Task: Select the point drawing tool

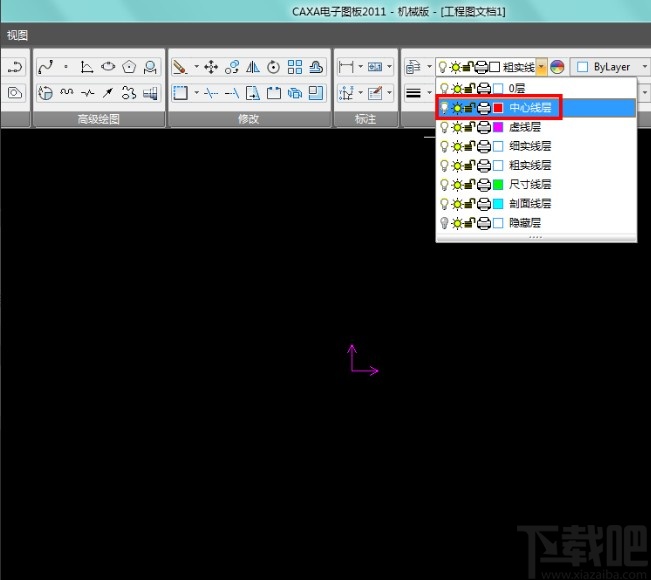Action: tap(66, 67)
